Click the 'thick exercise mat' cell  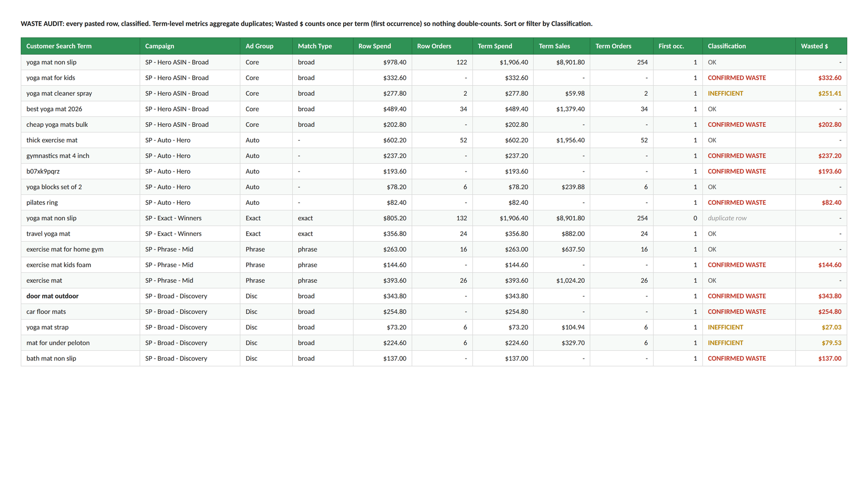[x=80, y=140]
